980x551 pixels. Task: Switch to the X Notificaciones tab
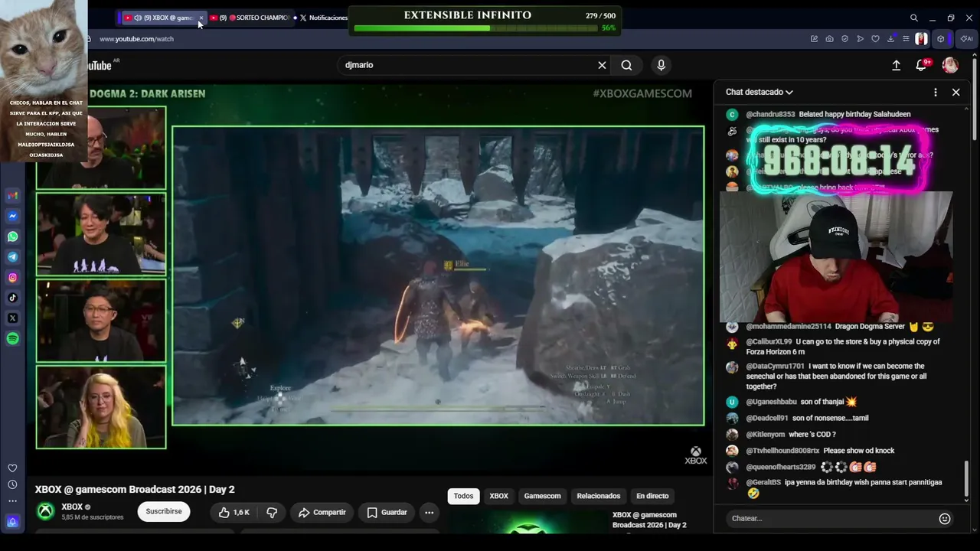[x=324, y=18]
